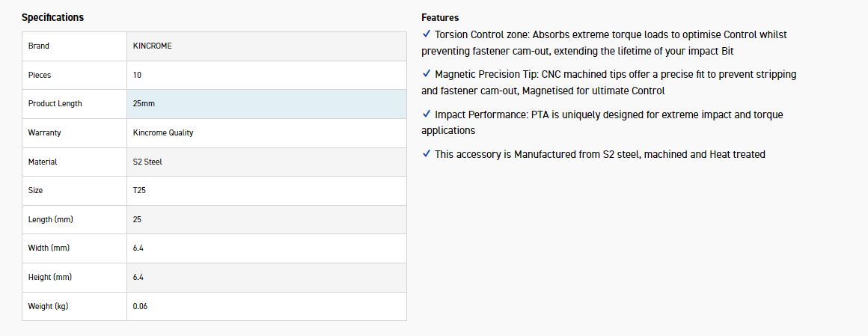Select the Pieces row label

pos(40,75)
